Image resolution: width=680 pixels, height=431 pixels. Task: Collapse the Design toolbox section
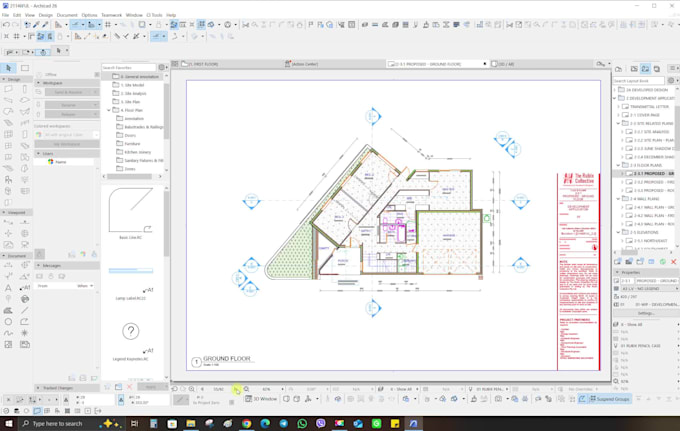tap(4, 79)
